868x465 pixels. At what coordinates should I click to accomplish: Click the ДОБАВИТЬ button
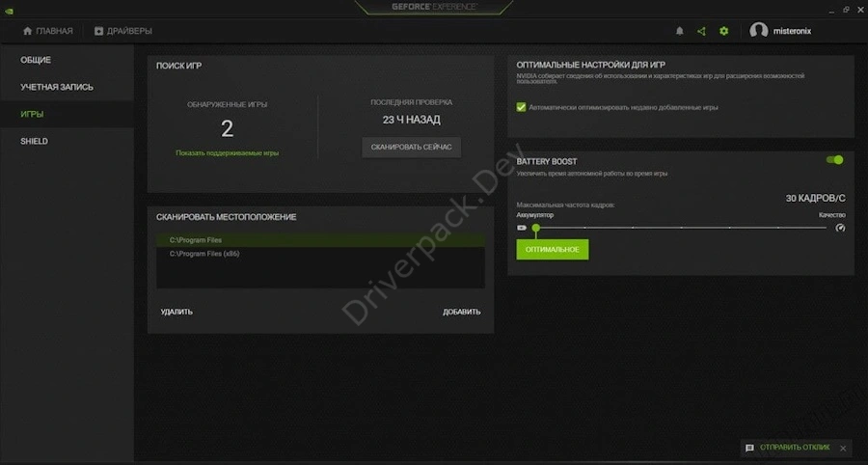(x=462, y=312)
